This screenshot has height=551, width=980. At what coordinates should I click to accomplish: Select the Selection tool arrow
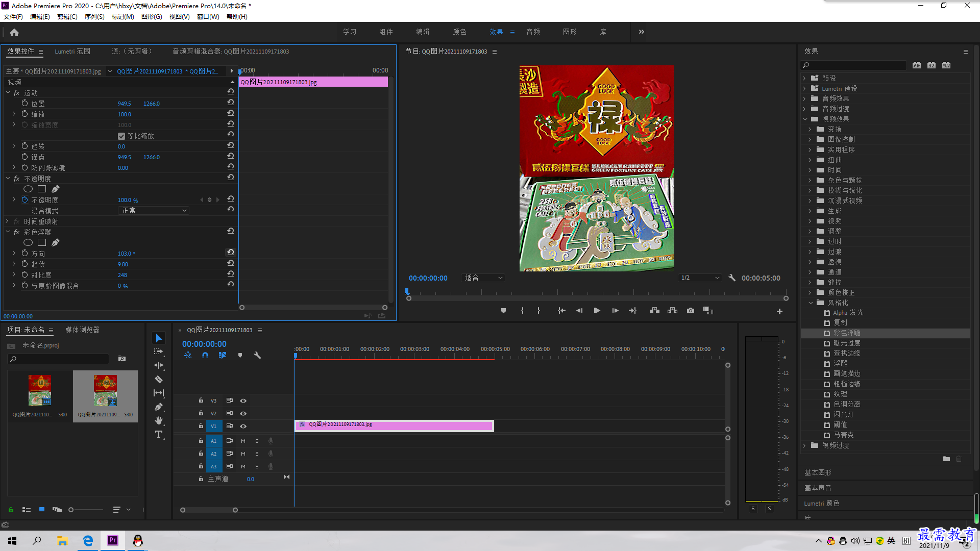(159, 338)
